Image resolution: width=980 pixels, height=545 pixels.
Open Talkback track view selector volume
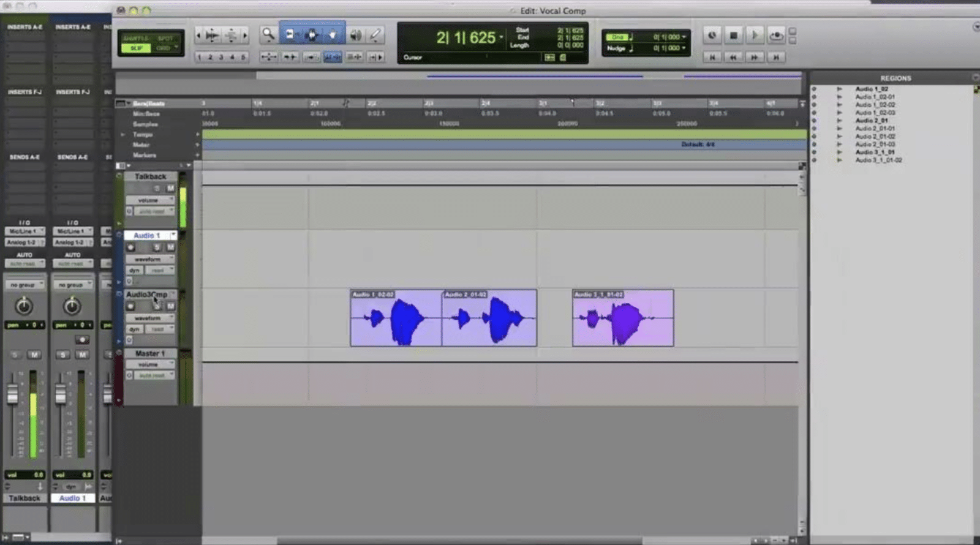click(x=150, y=200)
